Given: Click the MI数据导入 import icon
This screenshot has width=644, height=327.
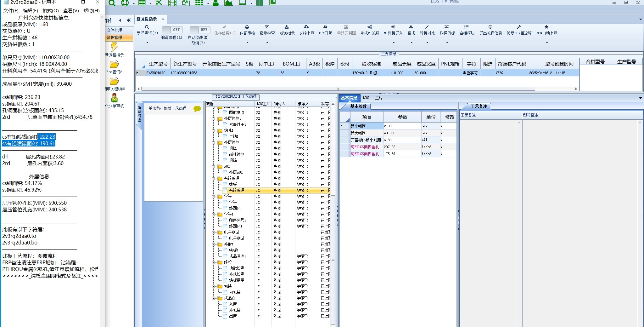Looking at the screenshot, I should tap(393, 27).
